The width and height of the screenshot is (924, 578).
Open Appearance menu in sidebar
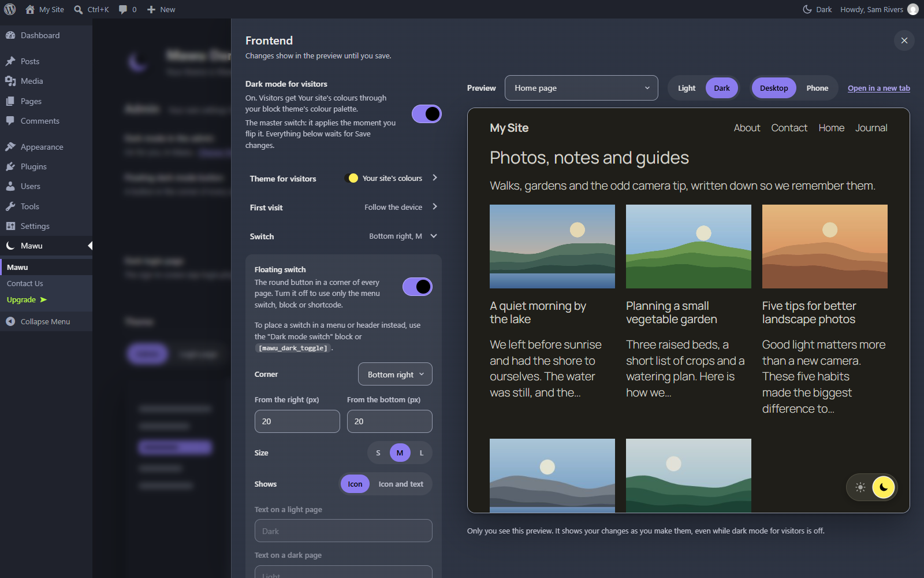(x=46, y=147)
